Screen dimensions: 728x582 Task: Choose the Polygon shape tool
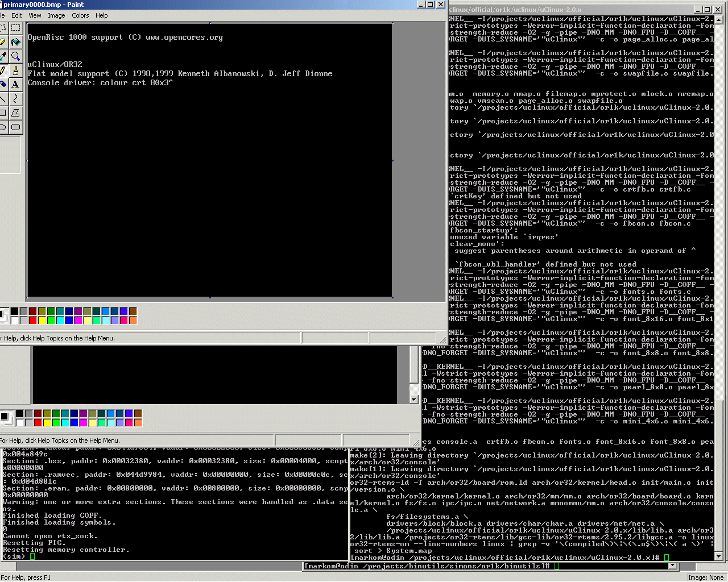tap(15, 113)
